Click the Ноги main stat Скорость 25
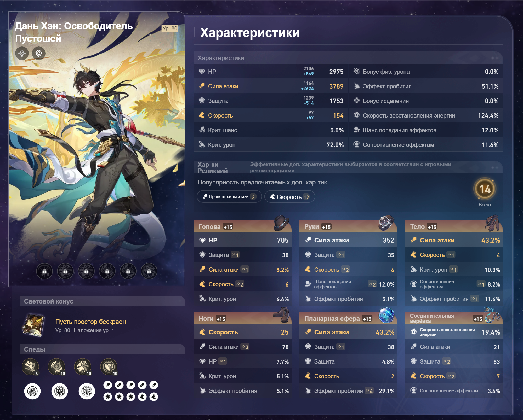 [242, 332]
